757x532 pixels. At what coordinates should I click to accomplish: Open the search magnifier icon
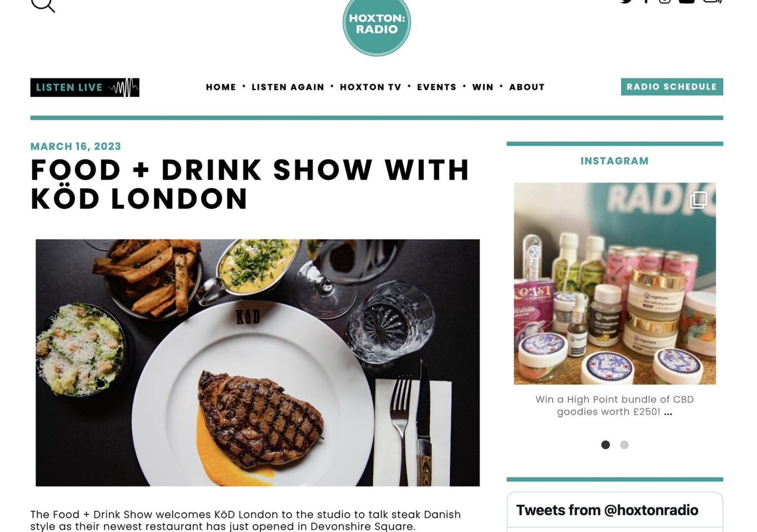[43, 4]
